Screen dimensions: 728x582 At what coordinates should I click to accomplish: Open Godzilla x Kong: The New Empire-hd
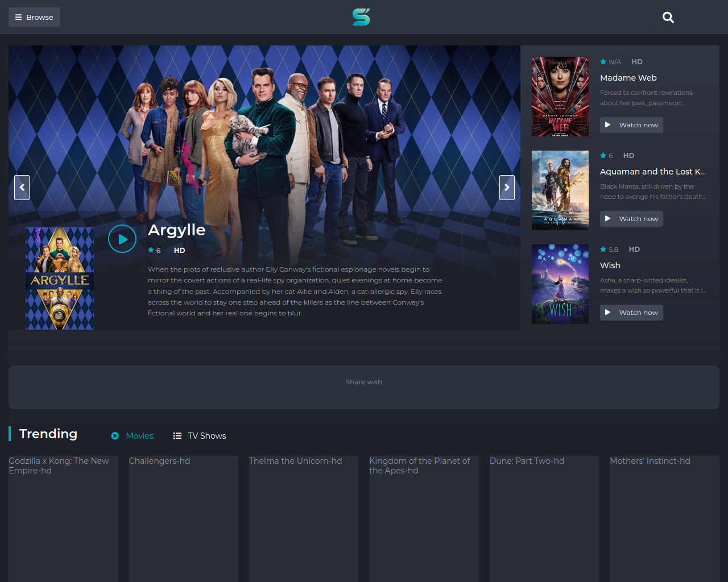tap(63, 518)
